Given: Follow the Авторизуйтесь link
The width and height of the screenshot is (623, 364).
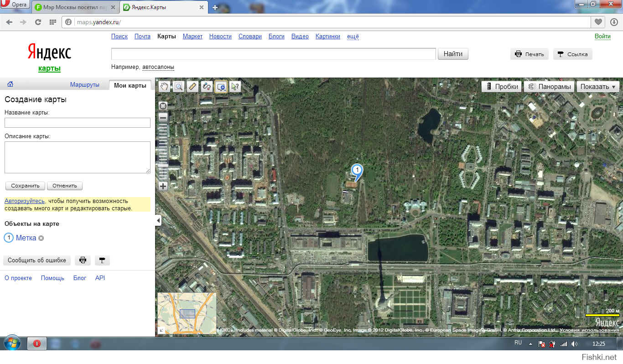Looking at the screenshot, I should click(25, 201).
